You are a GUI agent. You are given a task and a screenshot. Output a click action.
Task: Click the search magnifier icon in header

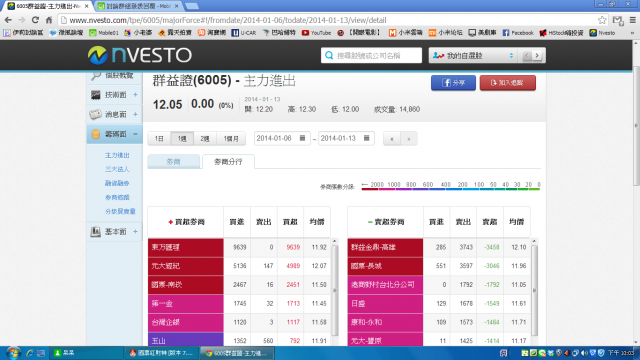(329, 55)
